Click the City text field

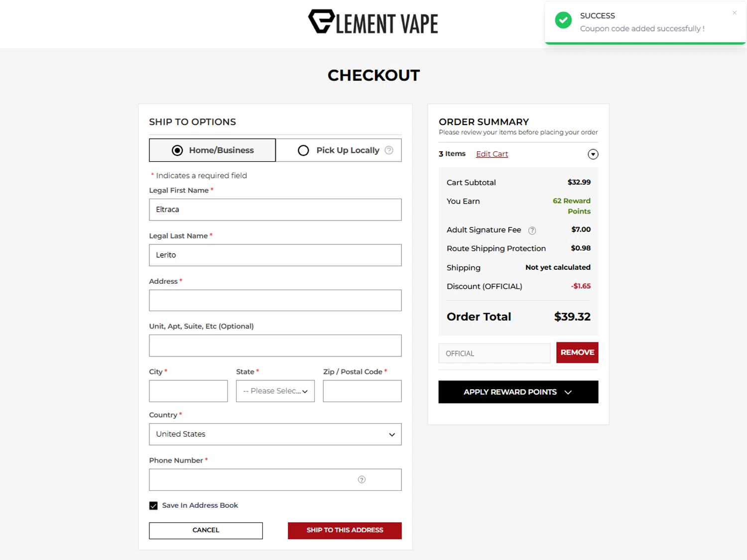(x=188, y=391)
